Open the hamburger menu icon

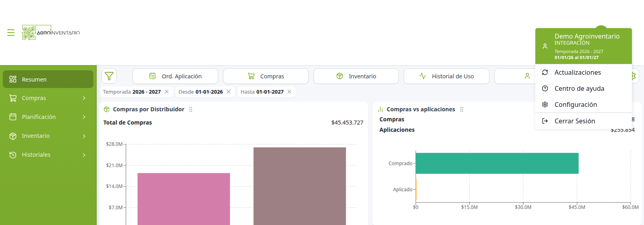[x=11, y=33]
